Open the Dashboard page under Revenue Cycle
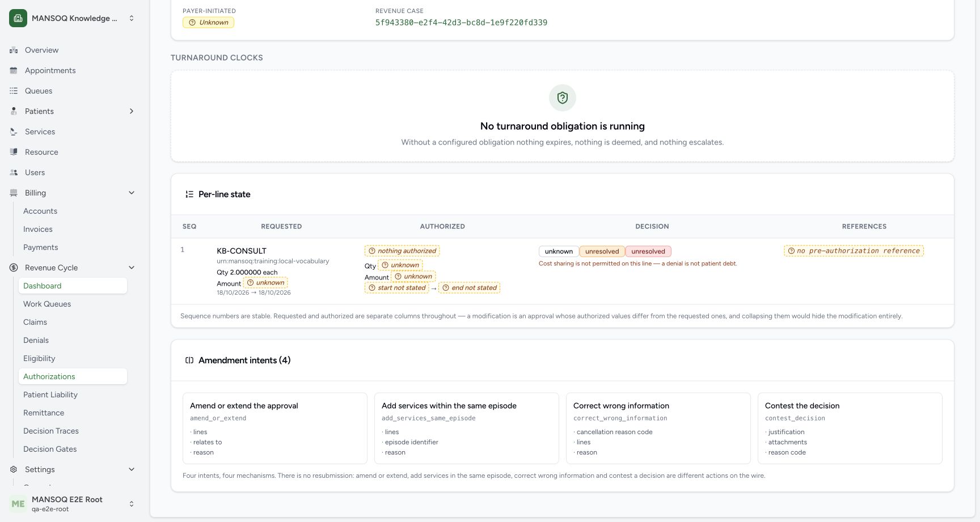Viewport: 980px width, 522px height. pos(73,286)
